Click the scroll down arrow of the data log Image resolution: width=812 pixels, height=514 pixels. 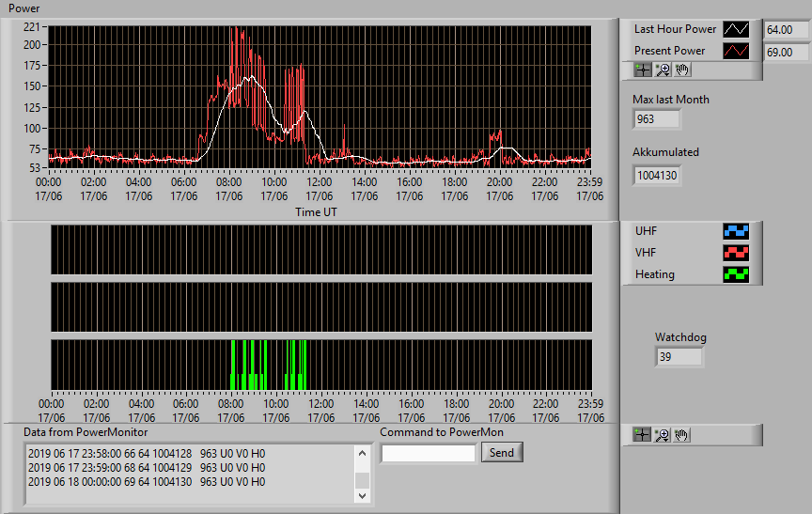pos(363,495)
